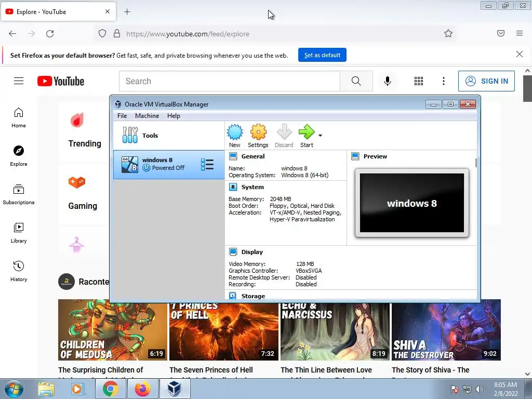Click YouTube search magnifier button

click(x=356, y=81)
